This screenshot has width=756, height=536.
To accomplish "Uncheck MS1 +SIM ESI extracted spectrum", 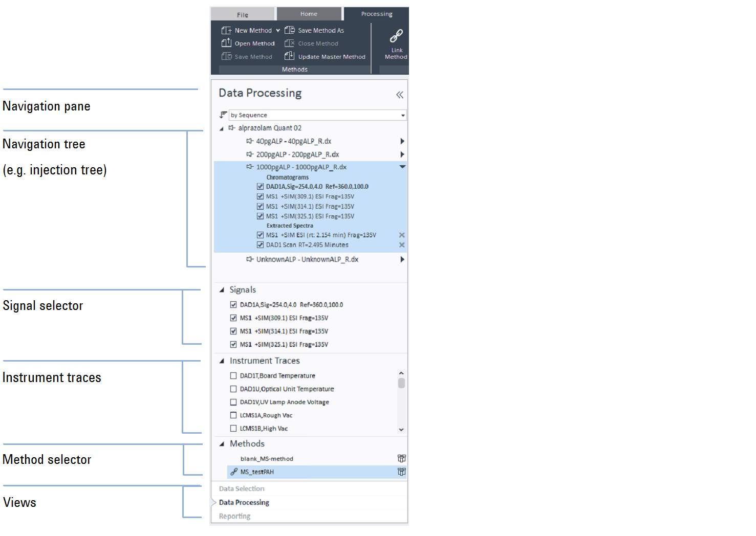I will click(260, 235).
